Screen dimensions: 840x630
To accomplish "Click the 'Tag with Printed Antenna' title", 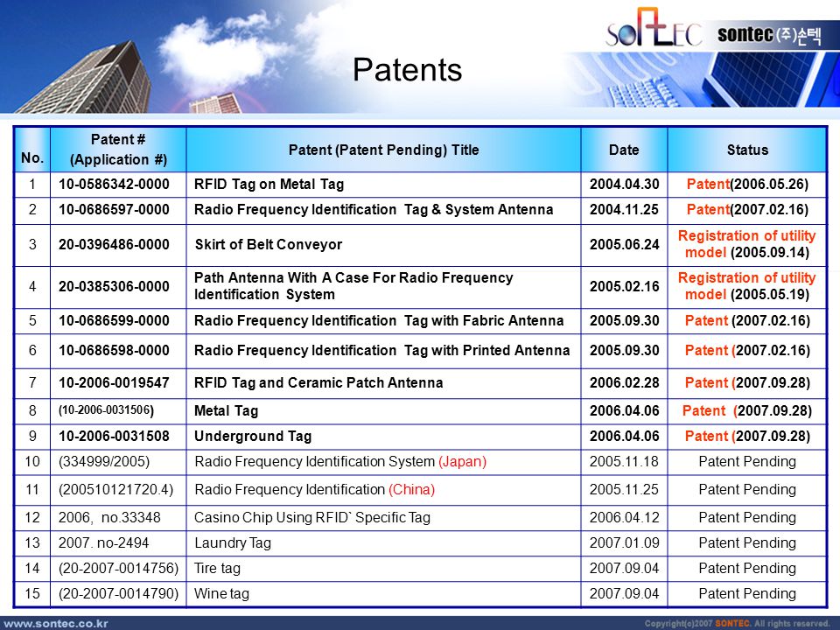I will click(x=382, y=350).
